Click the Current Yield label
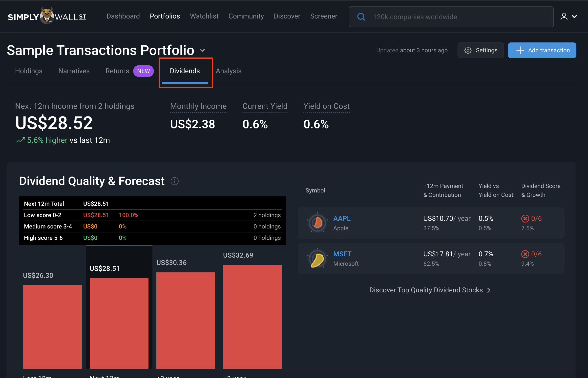Viewport: 588px width, 378px height. pyautogui.click(x=265, y=106)
